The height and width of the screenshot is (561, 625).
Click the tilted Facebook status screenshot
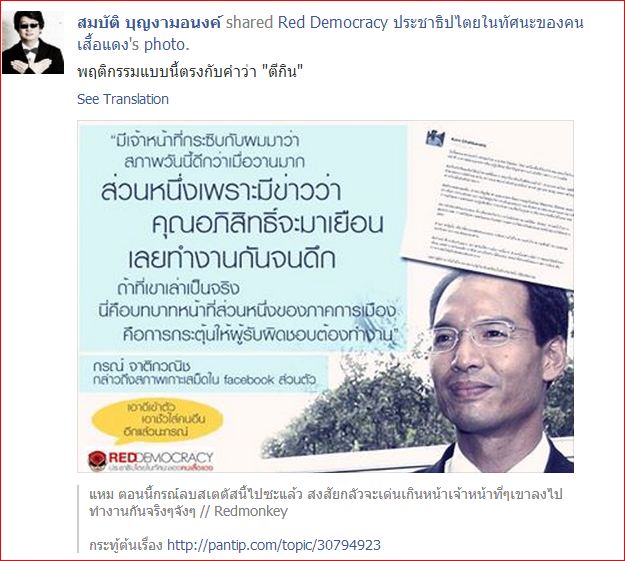tap(487, 201)
